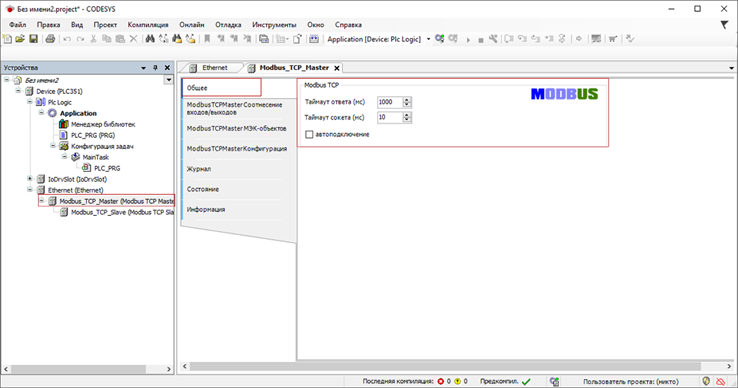738x388 pixels.
Task: Click the wrench build icon in toolbar
Action: pos(493,39)
